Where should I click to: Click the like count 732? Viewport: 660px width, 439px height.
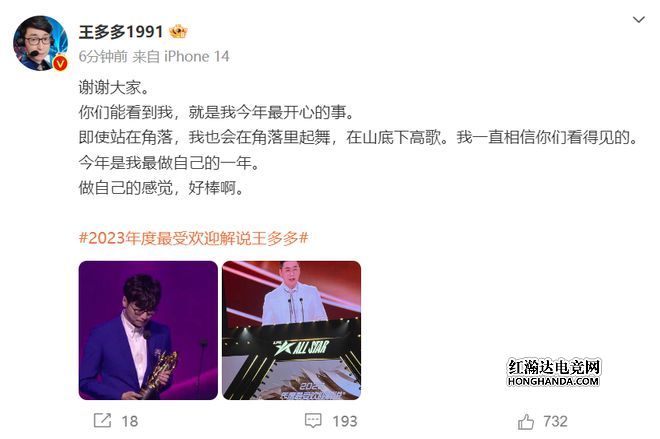pos(555,421)
